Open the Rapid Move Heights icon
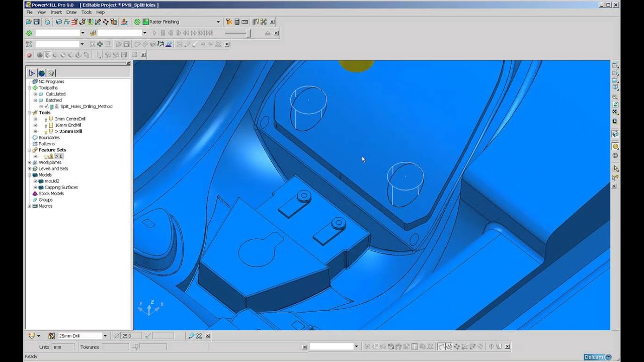644x362 pixels. click(x=74, y=22)
